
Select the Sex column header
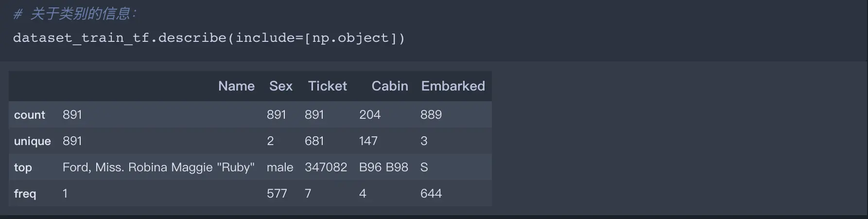coord(280,86)
